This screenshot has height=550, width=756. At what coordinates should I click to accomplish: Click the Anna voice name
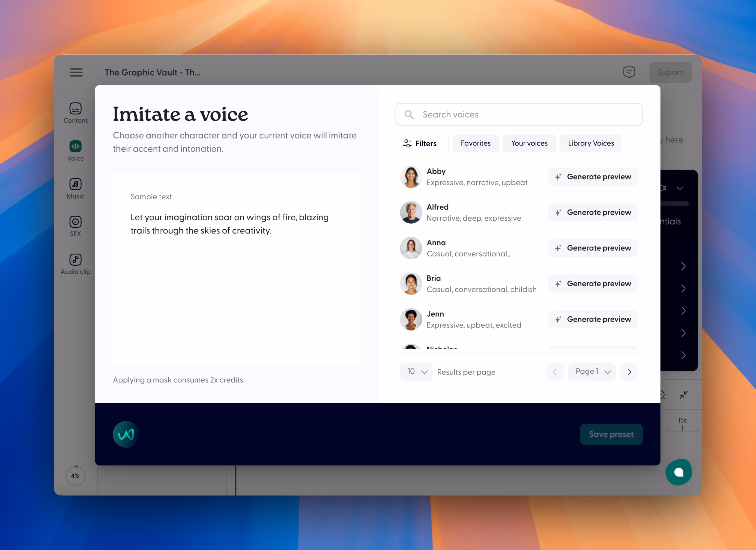[436, 243]
